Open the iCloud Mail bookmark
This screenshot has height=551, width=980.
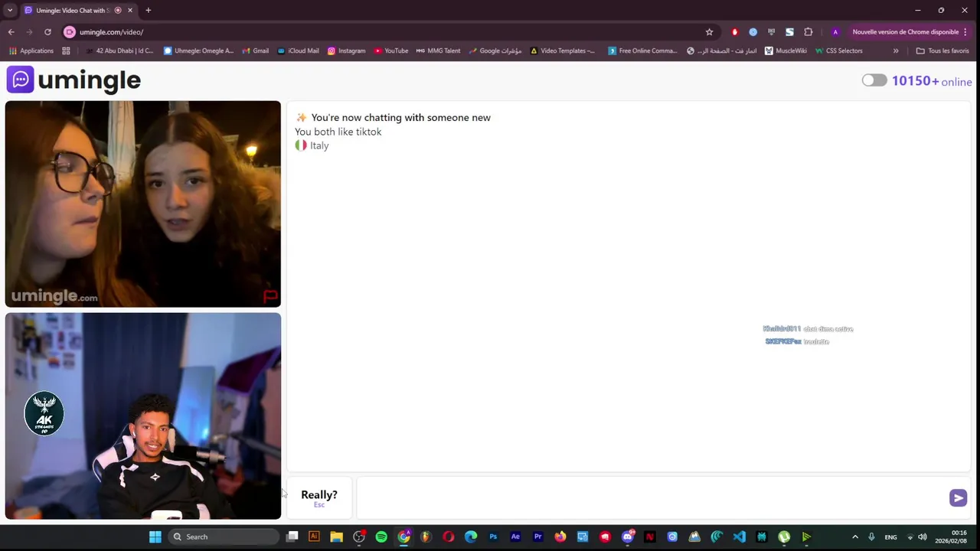pyautogui.click(x=298, y=51)
